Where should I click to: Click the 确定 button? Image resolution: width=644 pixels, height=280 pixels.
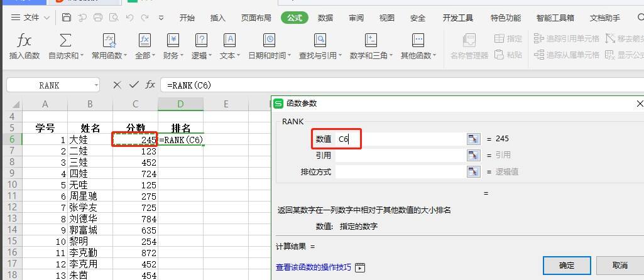tap(567, 266)
